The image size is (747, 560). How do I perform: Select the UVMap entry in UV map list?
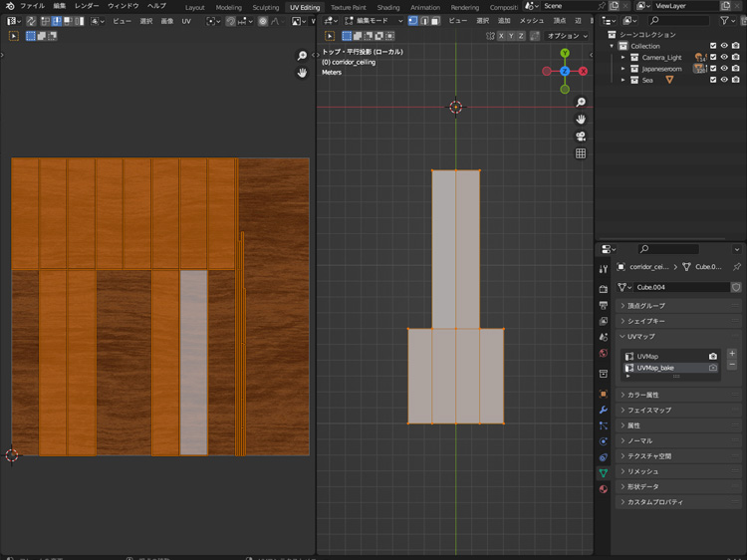647,356
